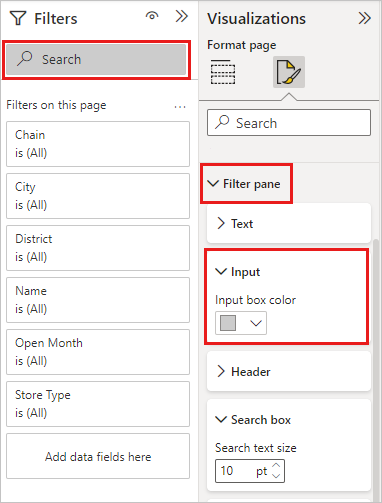Click the magnifier icon in Filters search

[x=25, y=59]
